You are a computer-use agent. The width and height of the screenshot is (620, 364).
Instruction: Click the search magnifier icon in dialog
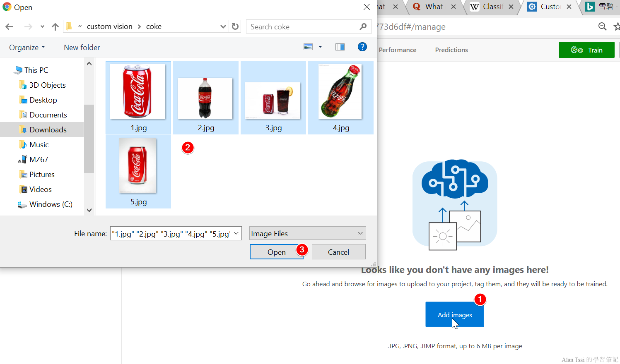coord(363,26)
